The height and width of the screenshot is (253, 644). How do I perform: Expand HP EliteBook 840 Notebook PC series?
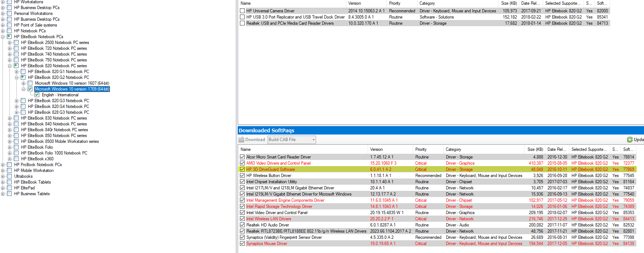pyautogui.click(x=10, y=124)
